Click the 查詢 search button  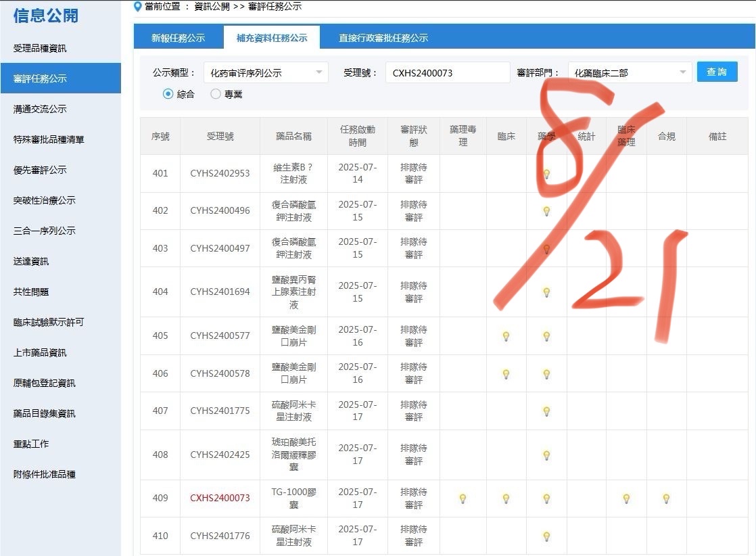click(717, 72)
